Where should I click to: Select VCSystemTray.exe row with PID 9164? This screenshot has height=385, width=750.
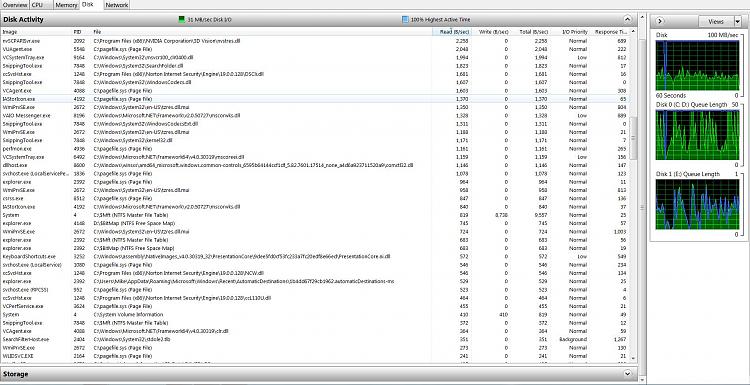tap(315, 57)
